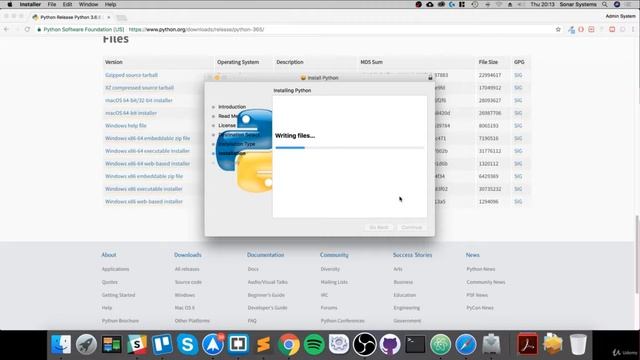Open Spotlight search in menu bar

click(x=605, y=4)
